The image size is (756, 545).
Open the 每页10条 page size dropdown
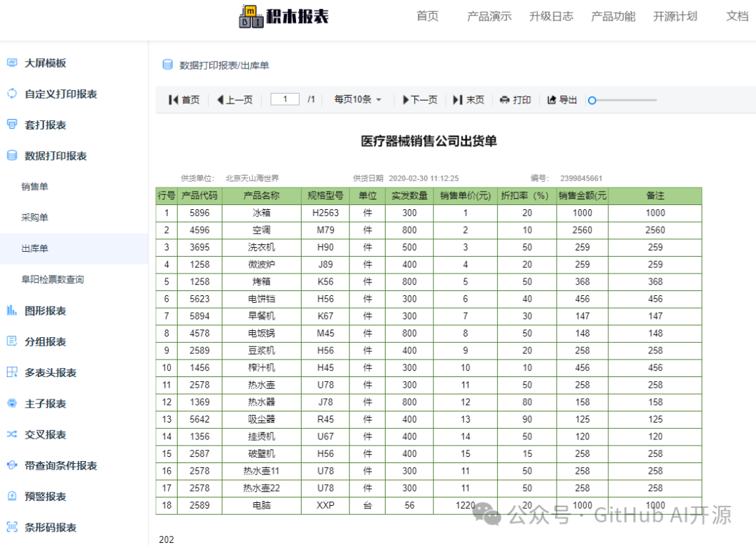(358, 99)
